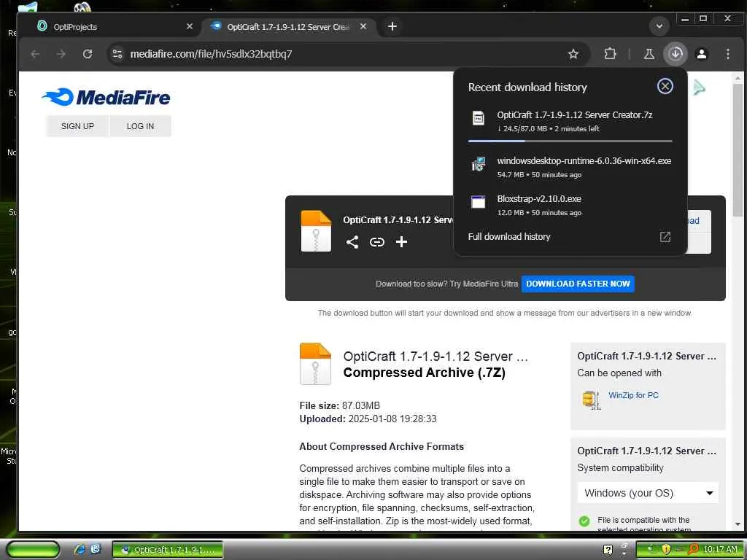Click the scrollbar down arrow
Screen dimensions: 747x560
pos(738,524)
